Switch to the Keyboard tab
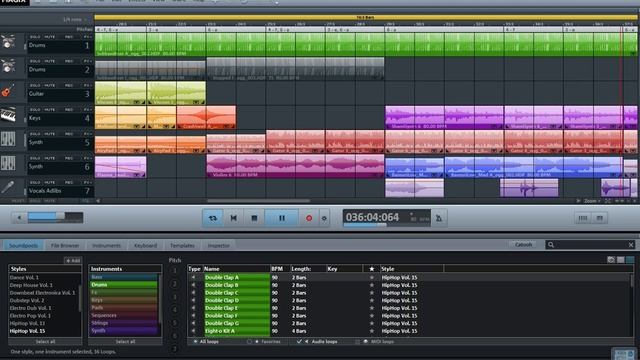This screenshot has height=360, width=640. [x=145, y=245]
